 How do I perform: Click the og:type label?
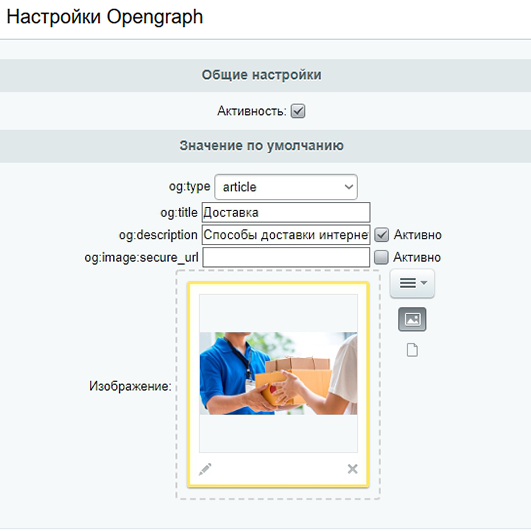pyautogui.click(x=190, y=187)
